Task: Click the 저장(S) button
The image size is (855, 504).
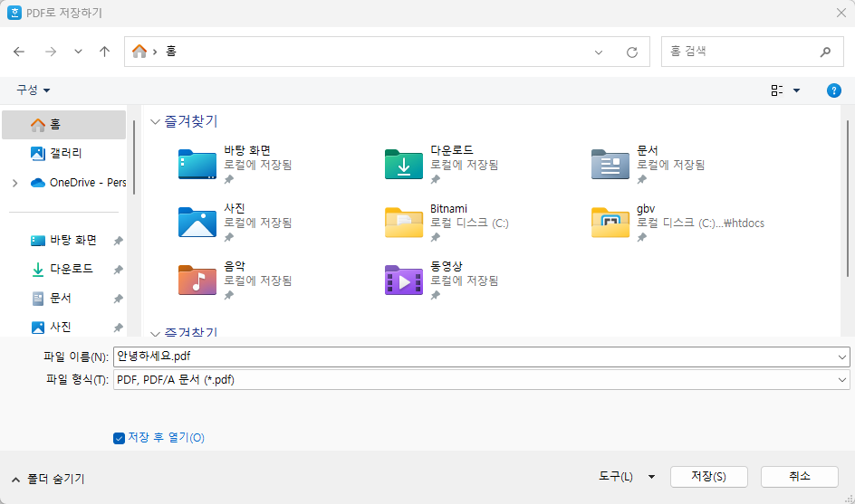Action: pos(708,477)
